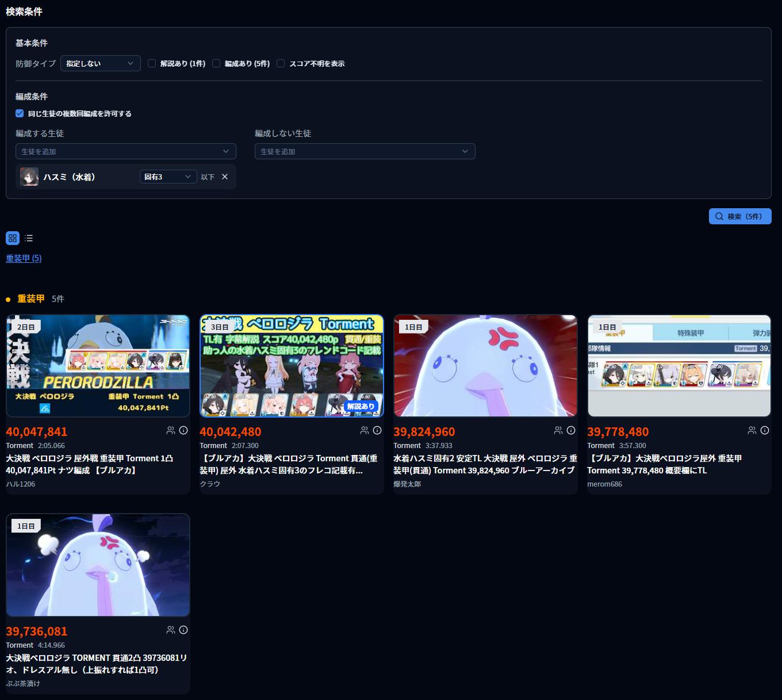The image size is (782, 700).
Task: Open info icon for score 40,047,841
Action: point(183,430)
